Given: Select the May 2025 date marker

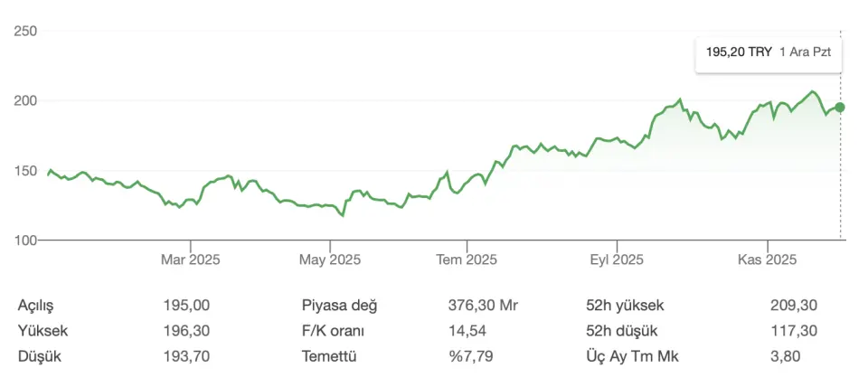Looking at the screenshot, I should [x=330, y=260].
